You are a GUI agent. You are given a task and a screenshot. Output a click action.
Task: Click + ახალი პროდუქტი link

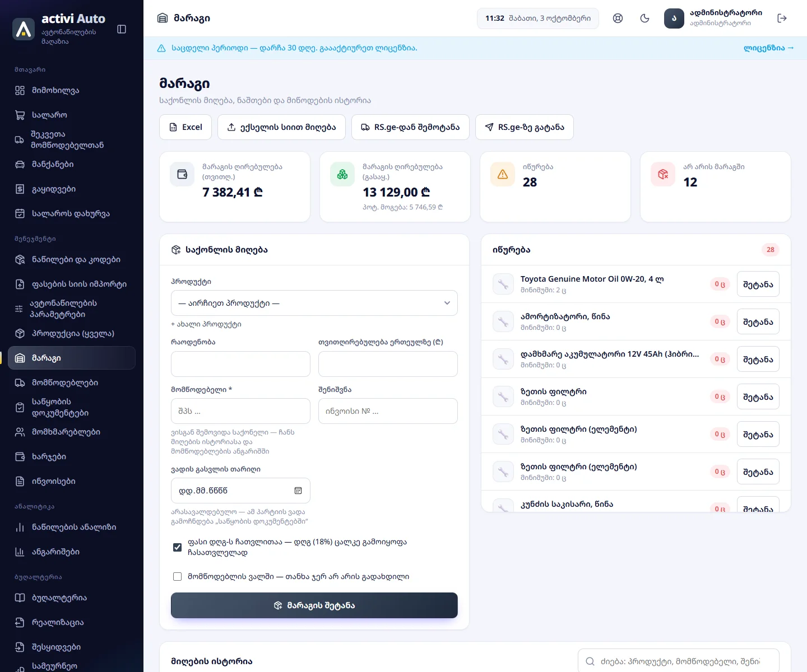pyautogui.click(x=206, y=324)
